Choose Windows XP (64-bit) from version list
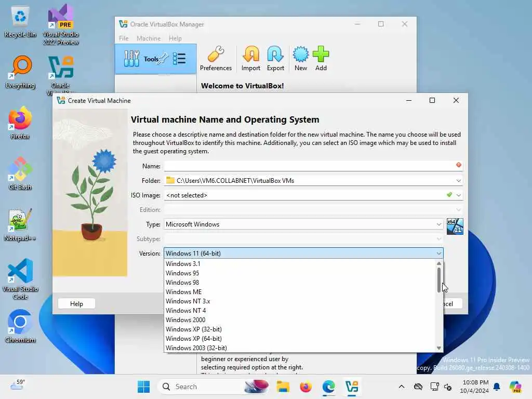Viewport: 532px width, 399px height. (300, 339)
